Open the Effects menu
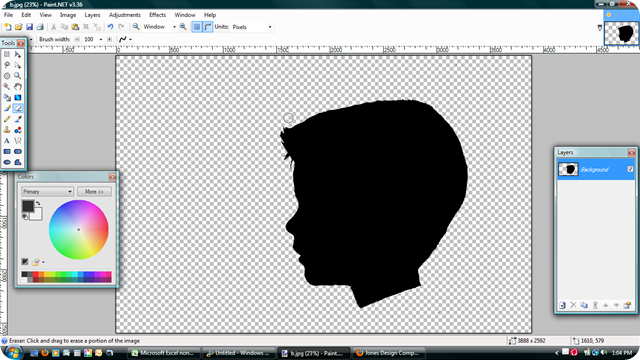The image size is (640, 360). pos(157,15)
